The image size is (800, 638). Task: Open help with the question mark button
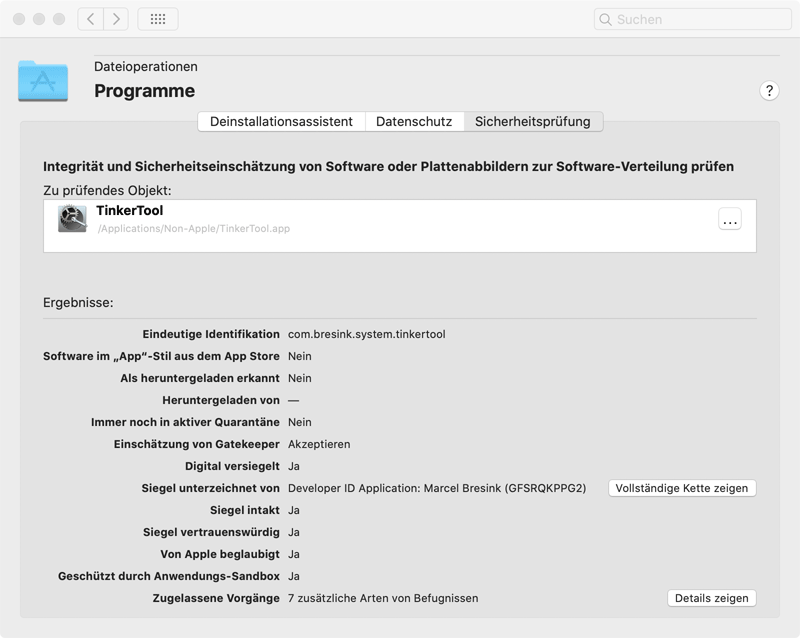point(769,91)
